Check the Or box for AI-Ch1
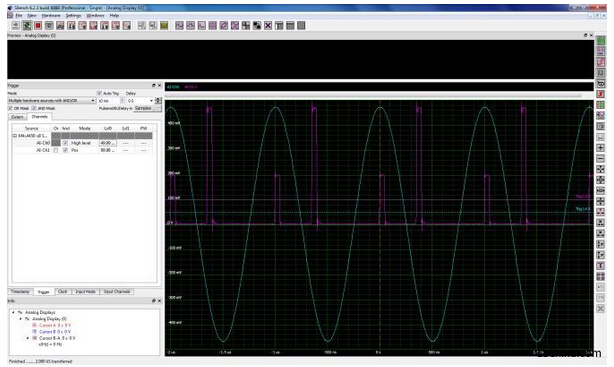 56,150
